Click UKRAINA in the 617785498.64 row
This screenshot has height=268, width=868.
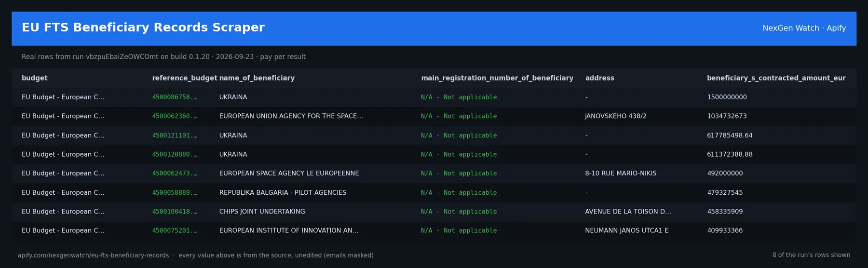point(233,135)
